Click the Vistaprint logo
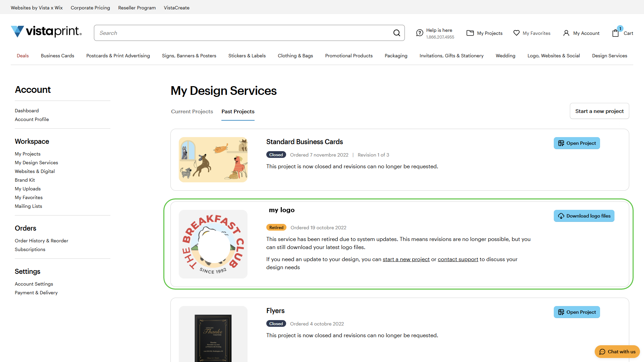 46,32
